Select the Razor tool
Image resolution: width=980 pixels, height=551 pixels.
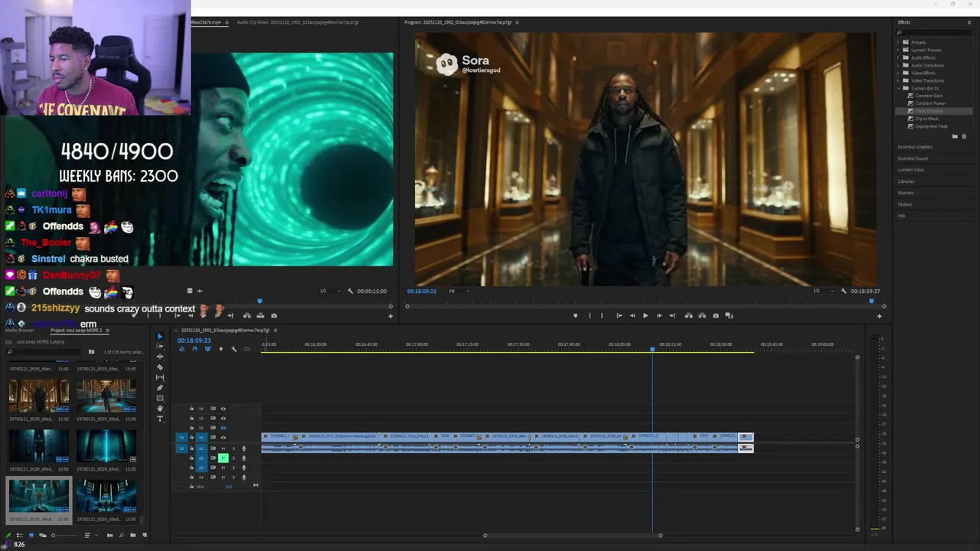coord(159,367)
